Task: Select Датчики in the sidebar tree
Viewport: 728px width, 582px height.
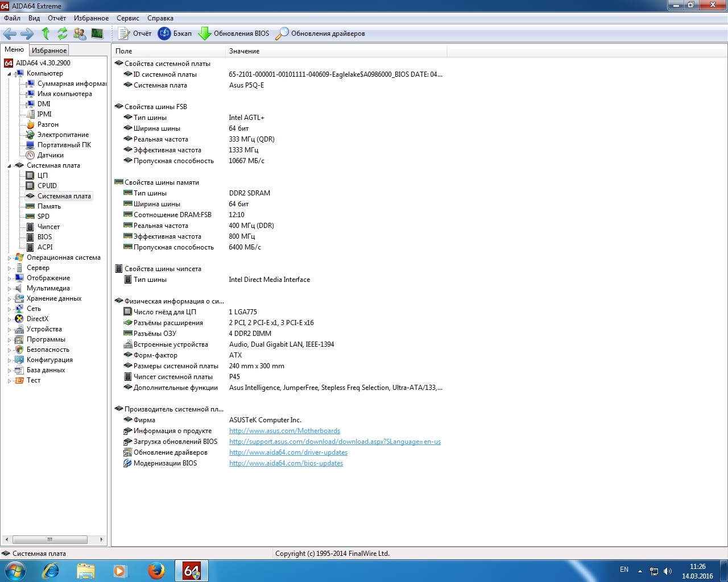Action: point(50,155)
